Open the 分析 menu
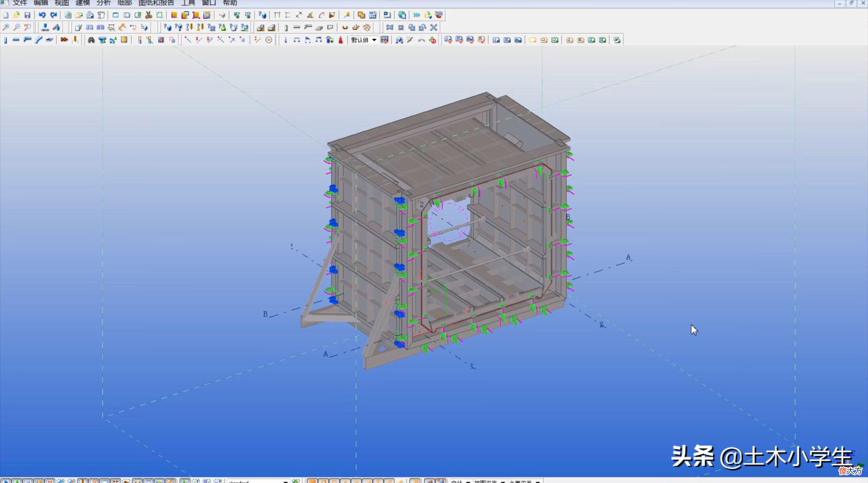Viewport: 868px width, 483px height. 104,3
